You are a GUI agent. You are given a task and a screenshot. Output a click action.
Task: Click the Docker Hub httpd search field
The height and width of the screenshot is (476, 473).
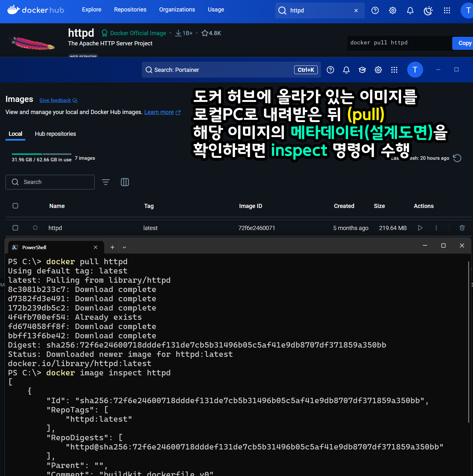pyautogui.click(x=320, y=11)
